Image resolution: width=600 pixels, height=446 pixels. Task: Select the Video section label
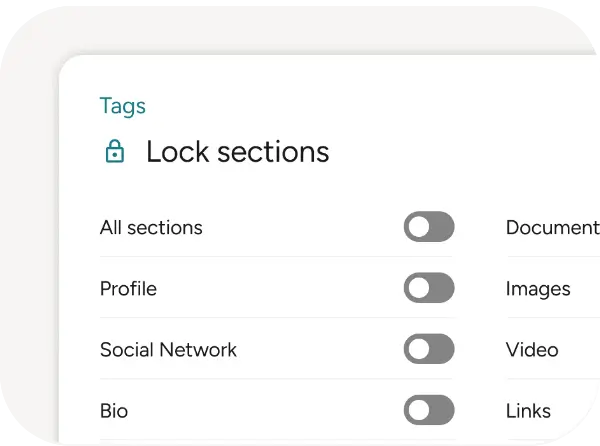pyautogui.click(x=532, y=350)
